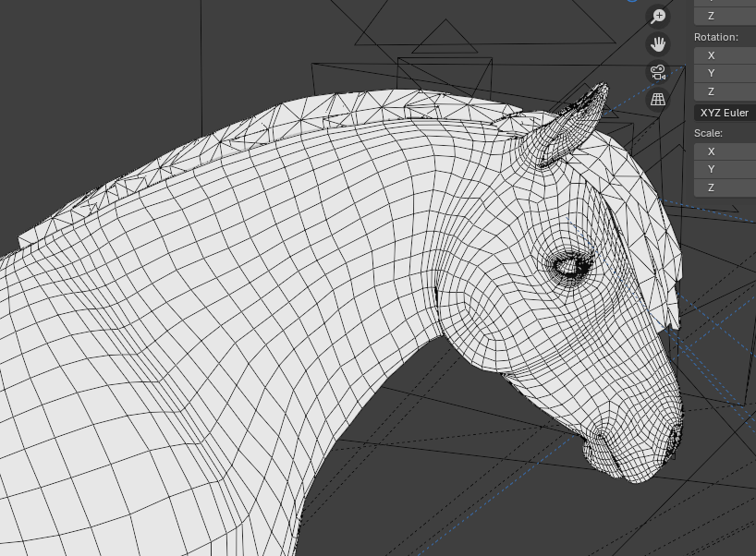Click the Rotation X value field
The image size is (756, 556).
[x=726, y=55]
